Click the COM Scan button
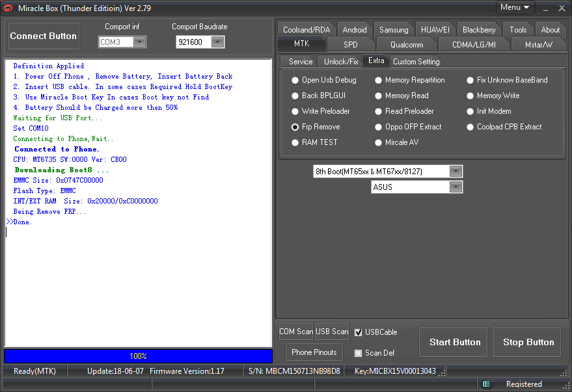This screenshot has height=392, width=572. [x=296, y=332]
